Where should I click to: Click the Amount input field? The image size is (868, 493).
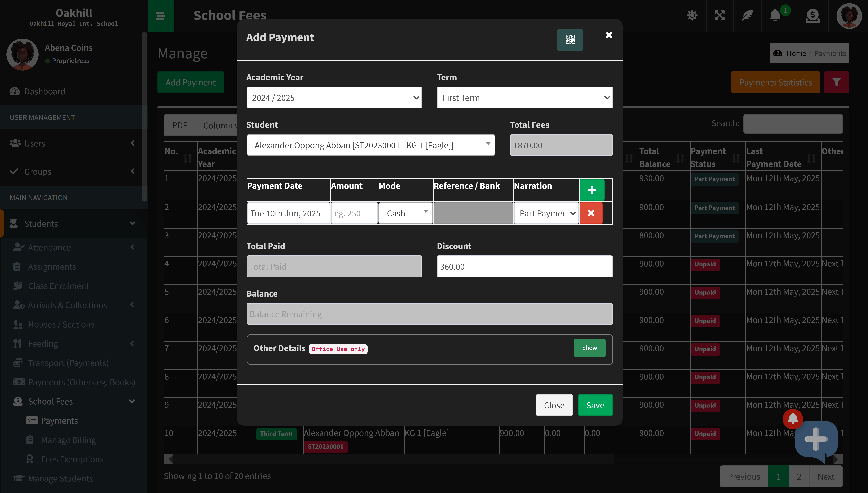coord(354,213)
